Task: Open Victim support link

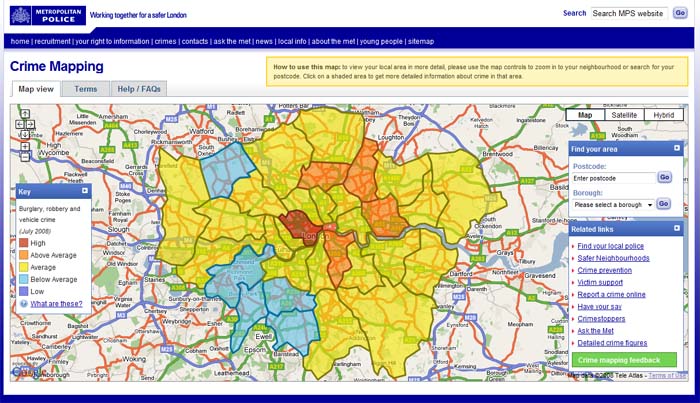Action: pos(600,282)
